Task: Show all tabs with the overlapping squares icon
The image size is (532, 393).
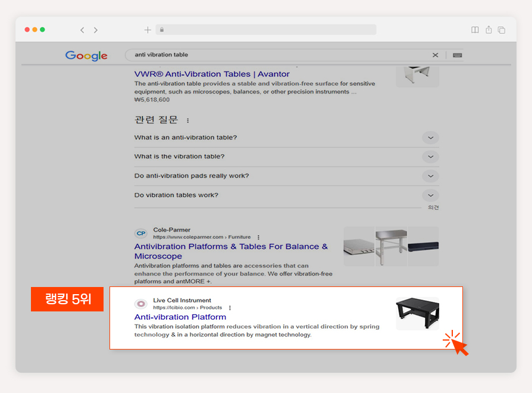Action: [502, 30]
